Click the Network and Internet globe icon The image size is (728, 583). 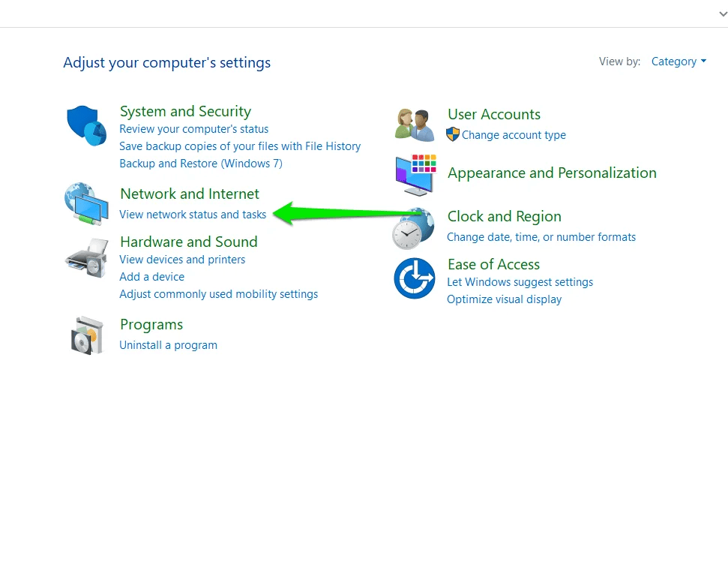86,203
